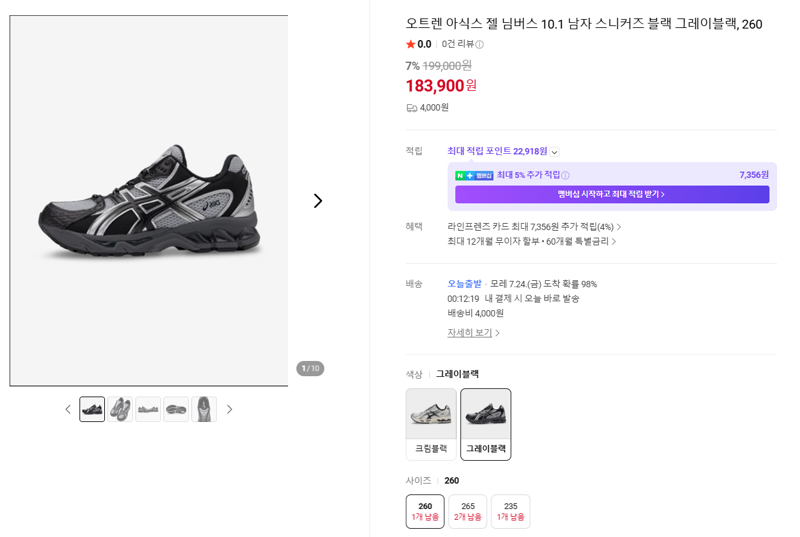Show previous thumbnails with left arrow

pyautogui.click(x=68, y=410)
